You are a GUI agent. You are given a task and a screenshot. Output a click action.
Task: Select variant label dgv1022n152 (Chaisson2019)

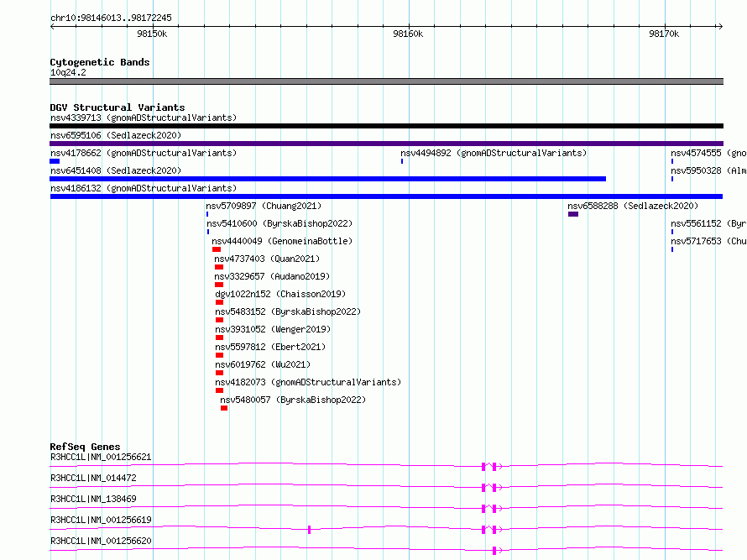(280, 294)
